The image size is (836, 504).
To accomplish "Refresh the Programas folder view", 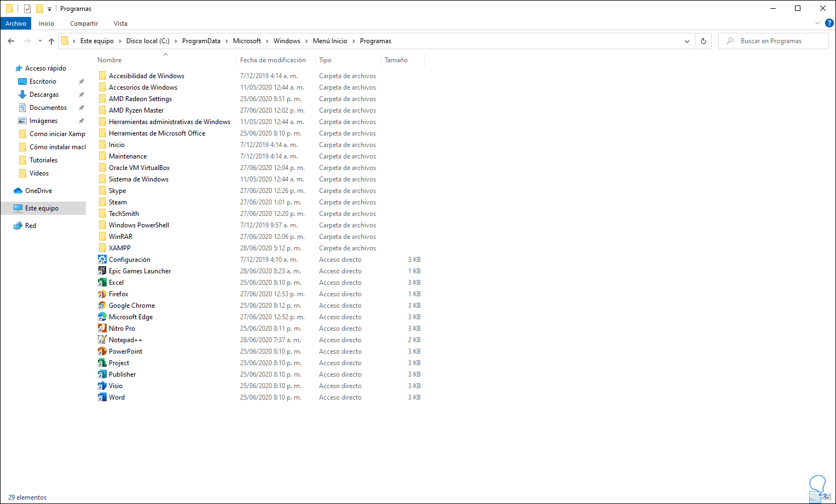I will tap(704, 41).
